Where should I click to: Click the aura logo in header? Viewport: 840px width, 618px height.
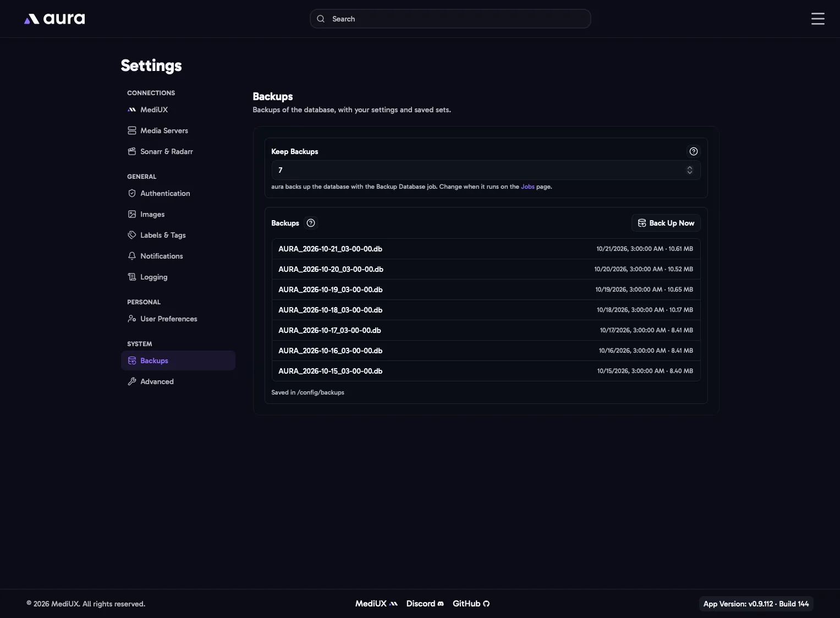tap(54, 19)
